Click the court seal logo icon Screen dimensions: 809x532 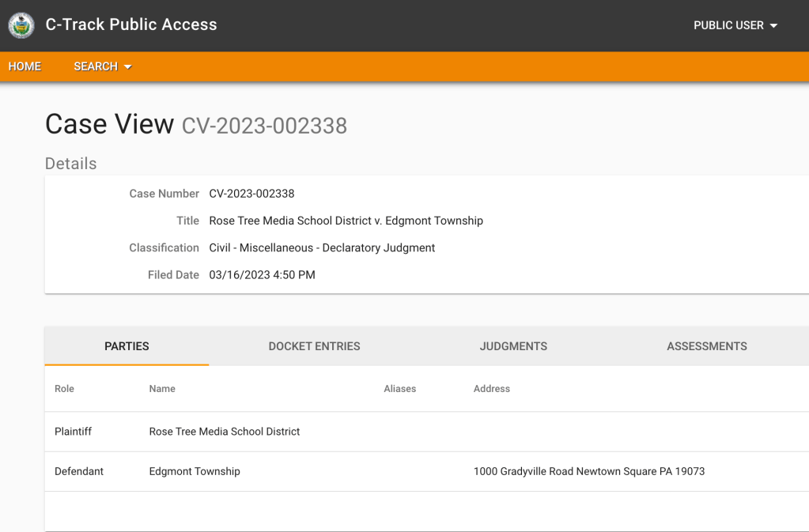[x=21, y=25]
